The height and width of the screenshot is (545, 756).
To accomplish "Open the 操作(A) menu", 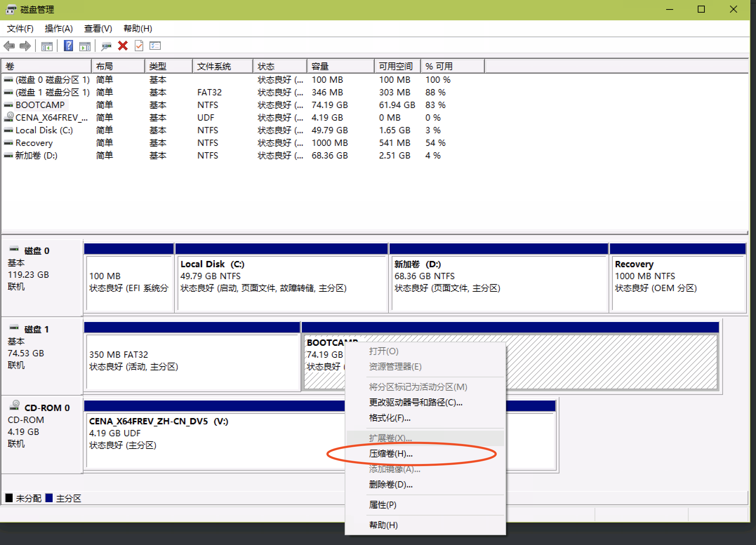I will 59,29.
